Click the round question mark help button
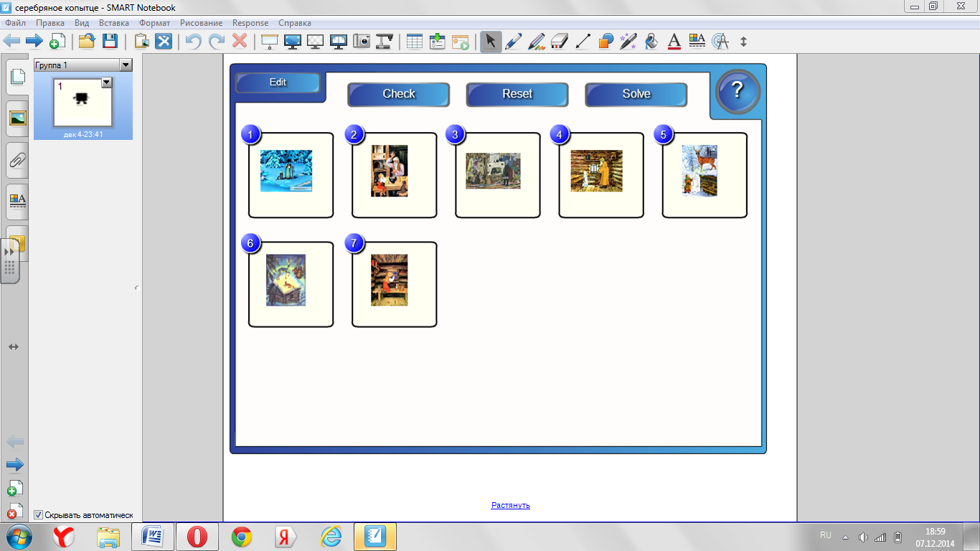980x551 pixels. (x=738, y=92)
